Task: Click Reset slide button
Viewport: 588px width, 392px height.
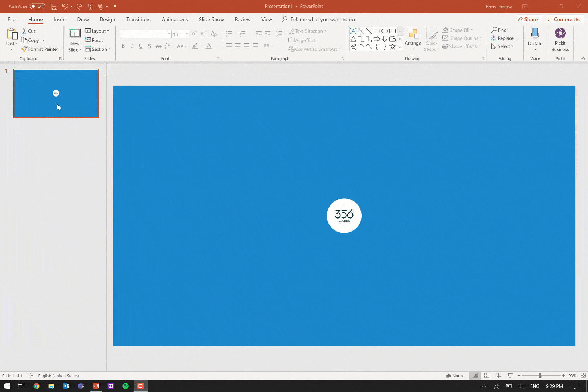Action: coord(94,40)
